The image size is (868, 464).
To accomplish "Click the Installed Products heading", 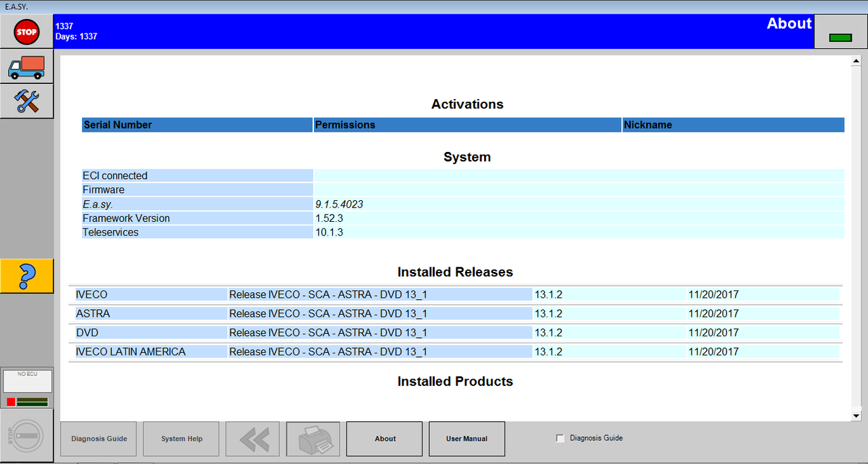I will coord(455,381).
